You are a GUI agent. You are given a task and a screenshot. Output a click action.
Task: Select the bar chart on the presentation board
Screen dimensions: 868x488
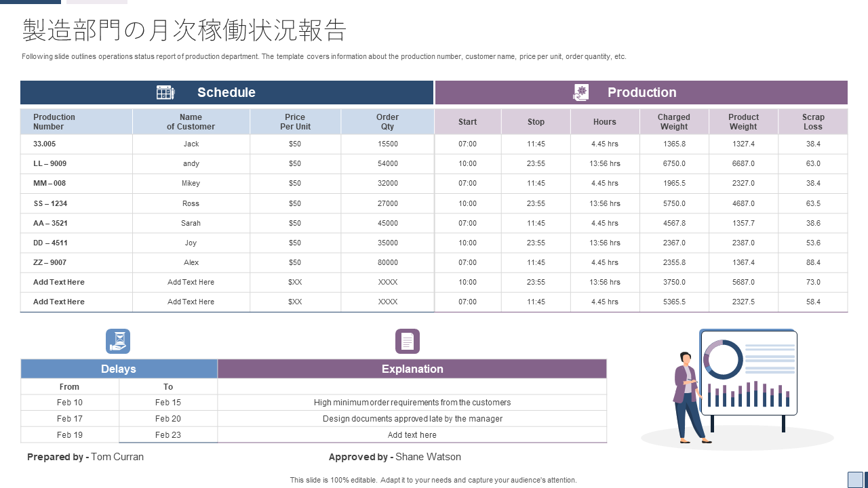[749, 392]
